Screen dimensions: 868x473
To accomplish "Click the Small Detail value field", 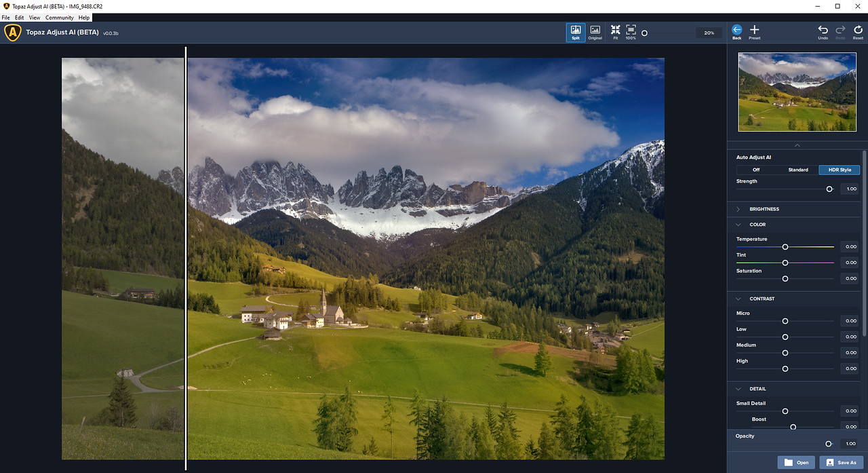I will click(x=850, y=411).
